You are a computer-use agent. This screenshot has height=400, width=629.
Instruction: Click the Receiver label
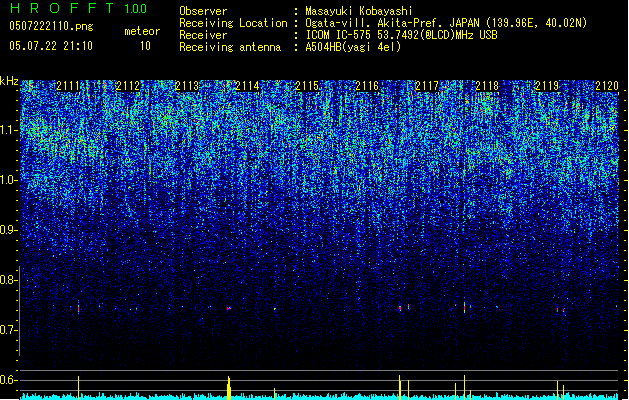pos(203,35)
